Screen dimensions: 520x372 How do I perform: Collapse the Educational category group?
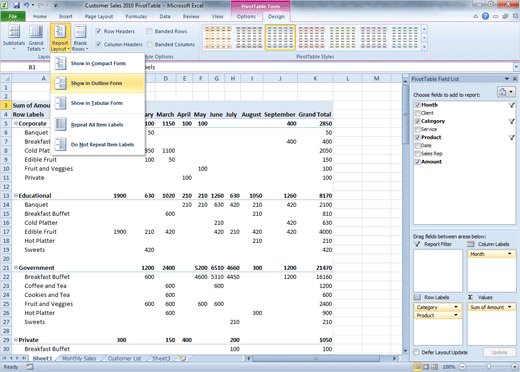click(15, 195)
